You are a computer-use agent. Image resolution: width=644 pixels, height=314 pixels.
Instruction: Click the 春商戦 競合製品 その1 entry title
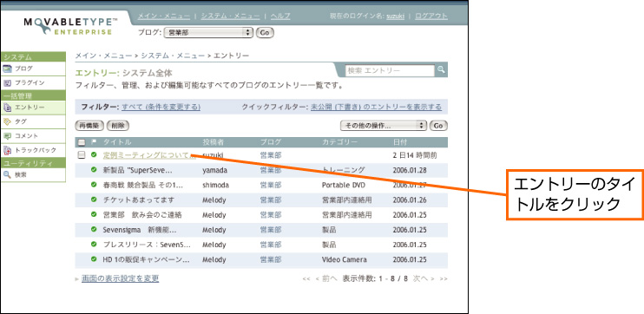pyautogui.click(x=142, y=185)
